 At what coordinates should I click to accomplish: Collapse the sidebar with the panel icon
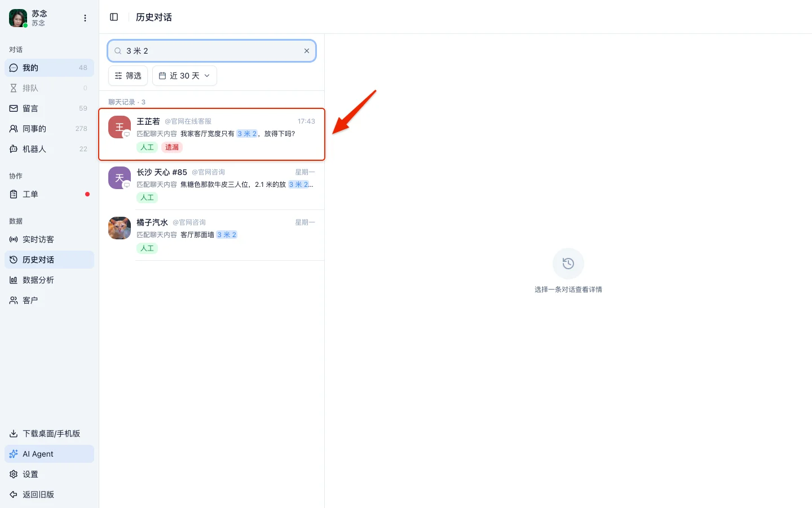[114, 17]
